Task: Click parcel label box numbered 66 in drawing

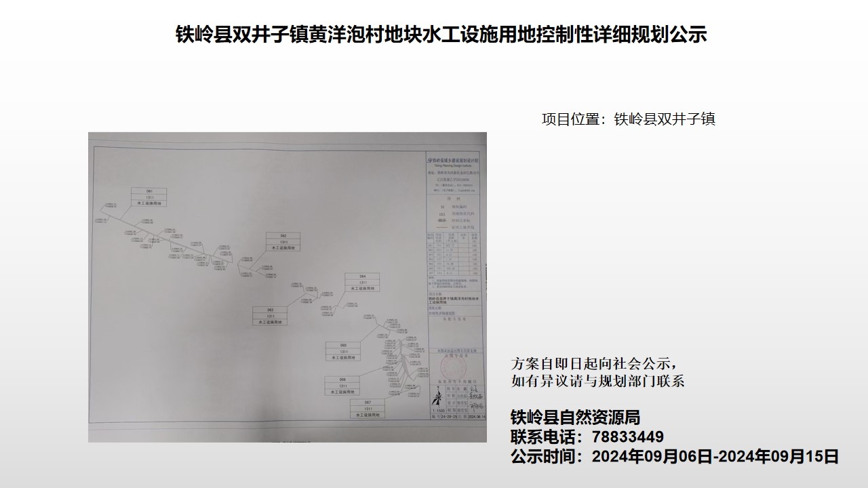Action: click(x=343, y=386)
